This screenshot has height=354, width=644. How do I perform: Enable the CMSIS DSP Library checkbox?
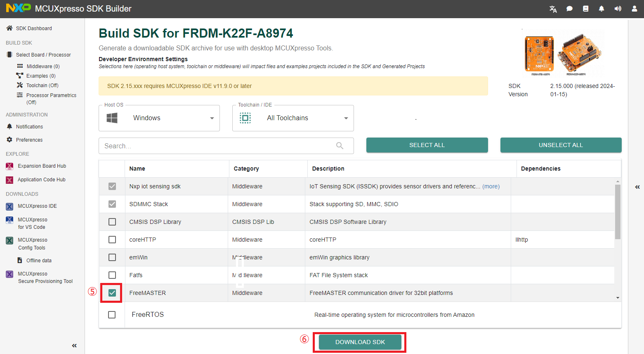coord(112,222)
